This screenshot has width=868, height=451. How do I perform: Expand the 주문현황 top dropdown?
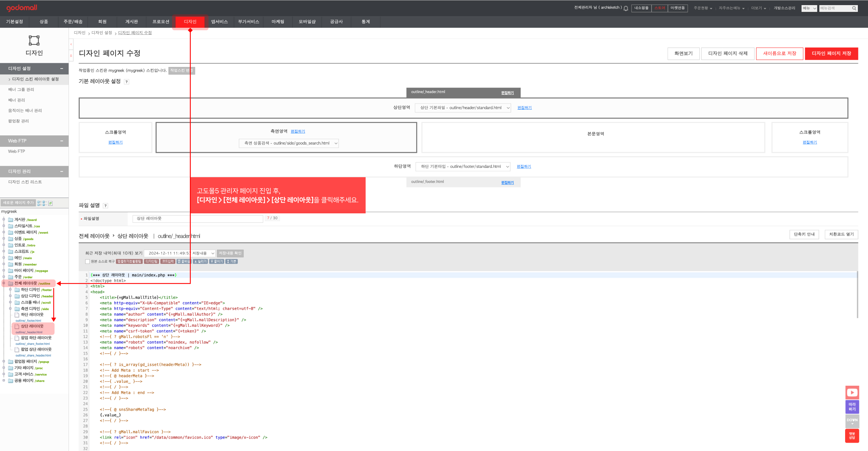pyautogui.click(x=703, y=8)
